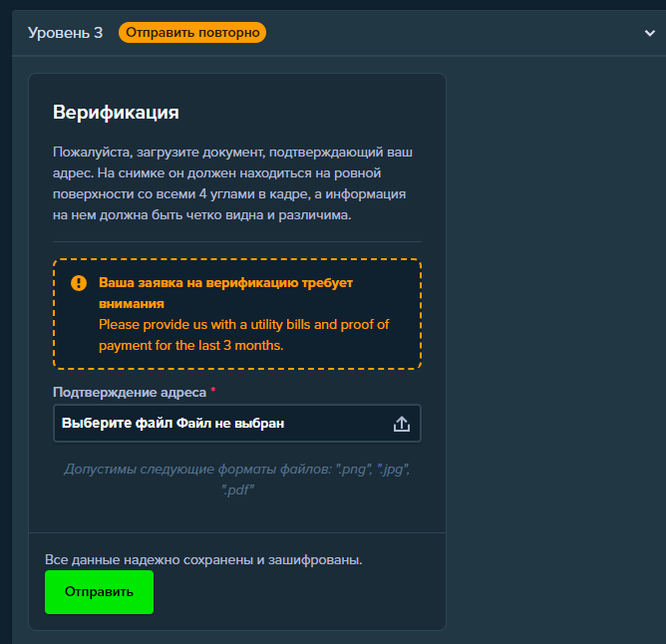Click the upload arrow icon

(x=402, y=424)
